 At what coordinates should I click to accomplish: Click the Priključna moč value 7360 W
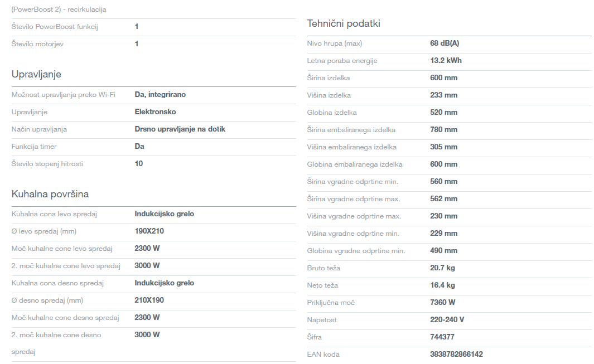tap(442, 303)
